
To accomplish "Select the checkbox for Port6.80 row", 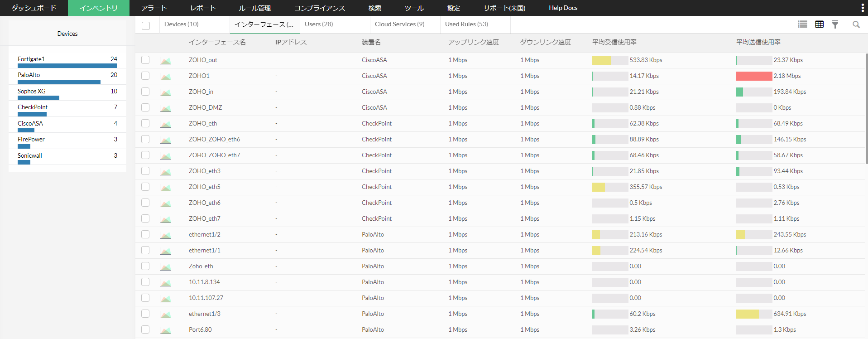I will [145, 329].
